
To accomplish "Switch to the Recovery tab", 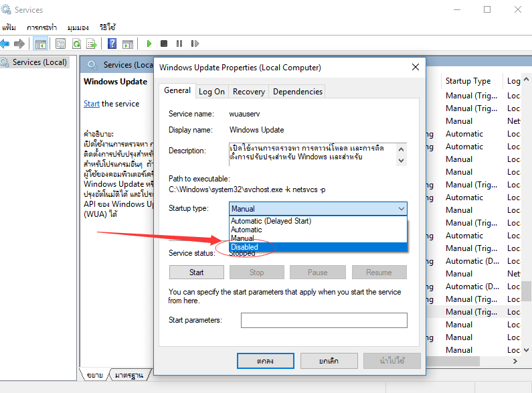I will point(249,92).
